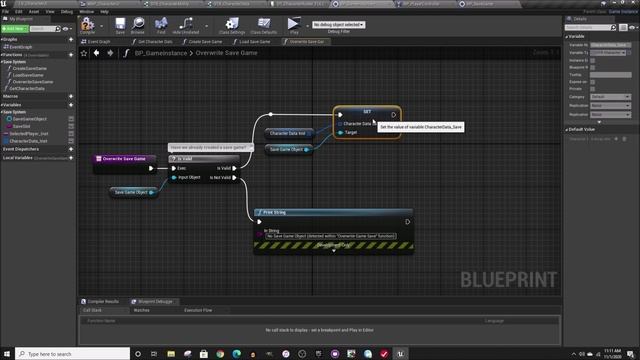Viewport: 640px width, 360px height.
Task: Open view options eye icon in My Blueprint
Action: point(66,29)
